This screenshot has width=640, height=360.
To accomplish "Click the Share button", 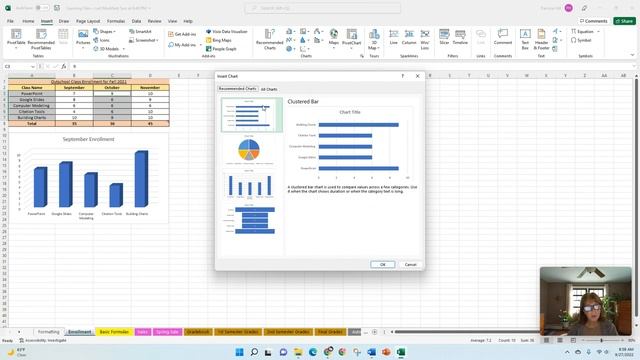I will (624, 21).
